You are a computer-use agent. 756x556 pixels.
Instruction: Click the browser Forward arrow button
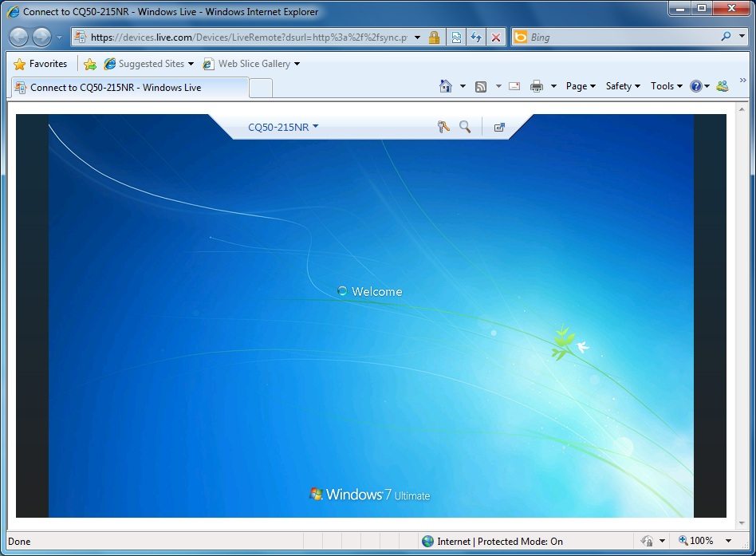click(42, 37)
